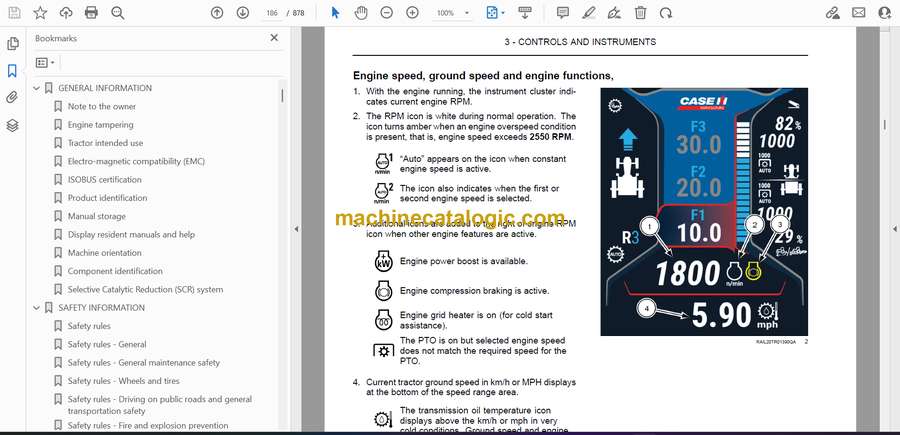Click the '3 - CONTROLS AND INSTRUMENTS' header text

tap(580, 42)
